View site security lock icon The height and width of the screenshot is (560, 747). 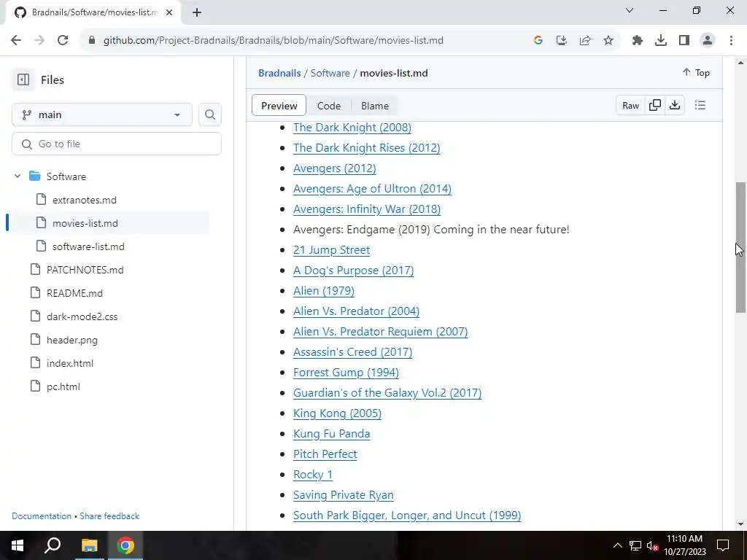(92, 41)
